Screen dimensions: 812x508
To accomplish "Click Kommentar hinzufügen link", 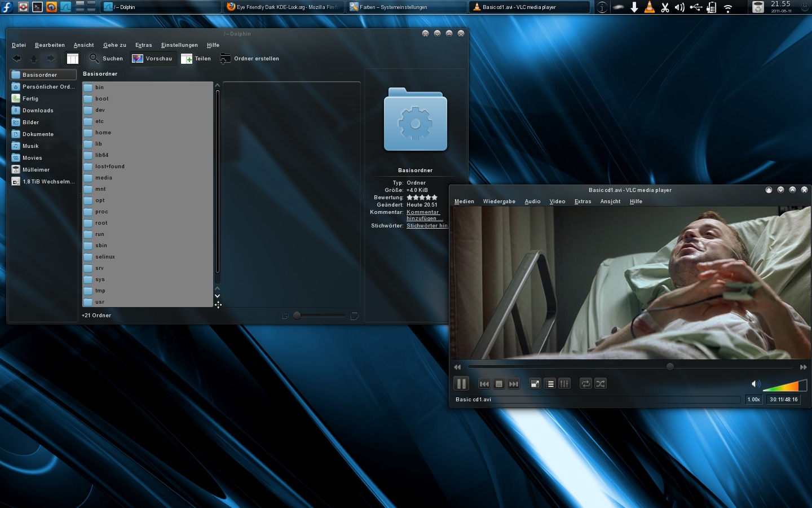I will [x=423, y=215].
